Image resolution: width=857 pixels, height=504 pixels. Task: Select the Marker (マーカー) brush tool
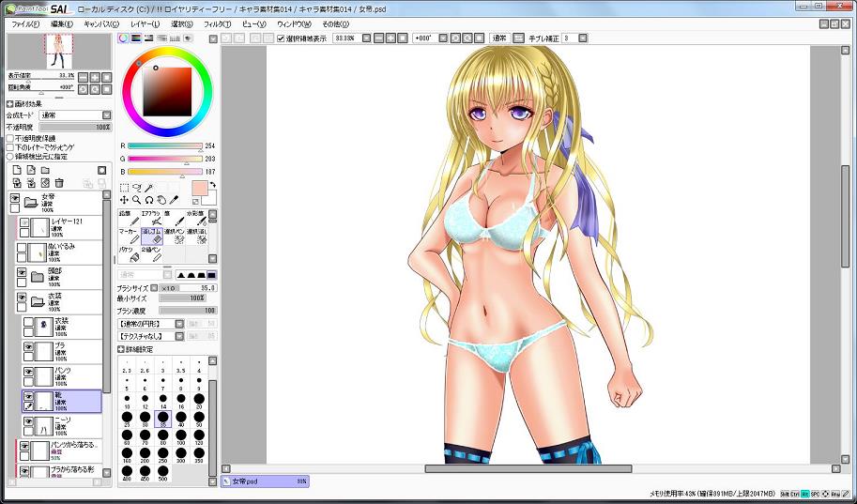point(129,235)
